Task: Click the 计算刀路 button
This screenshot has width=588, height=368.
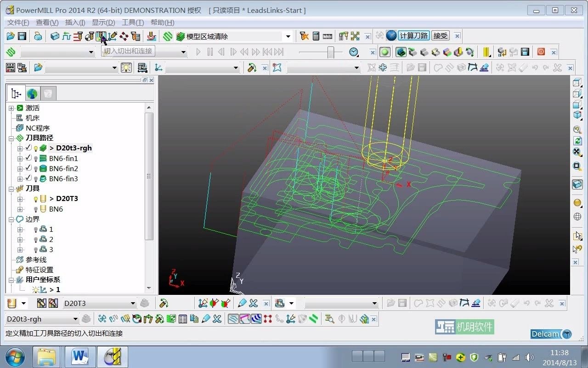Action: pyautogui.click(x=413, y=36)
